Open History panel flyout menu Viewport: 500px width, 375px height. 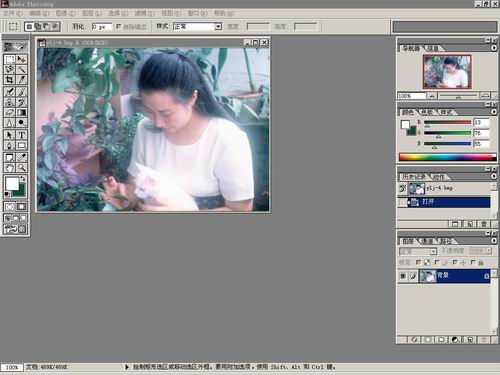click(x=494, y=176)
